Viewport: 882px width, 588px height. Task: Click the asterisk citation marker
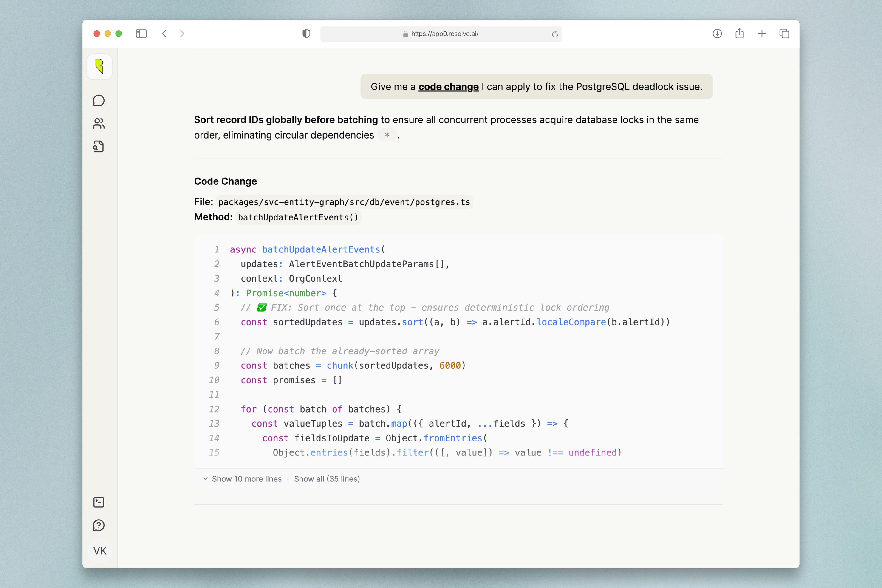pyautogui.click(x=387, y=135)
